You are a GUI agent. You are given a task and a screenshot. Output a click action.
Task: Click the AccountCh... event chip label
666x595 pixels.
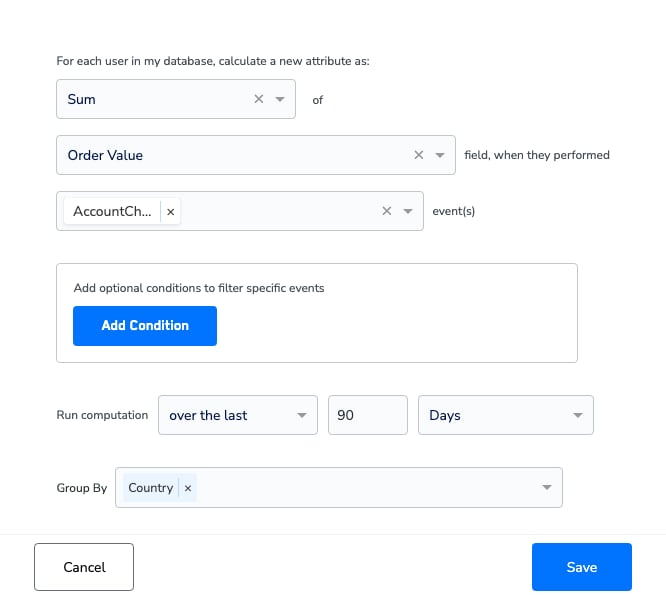tap(112, 211)
